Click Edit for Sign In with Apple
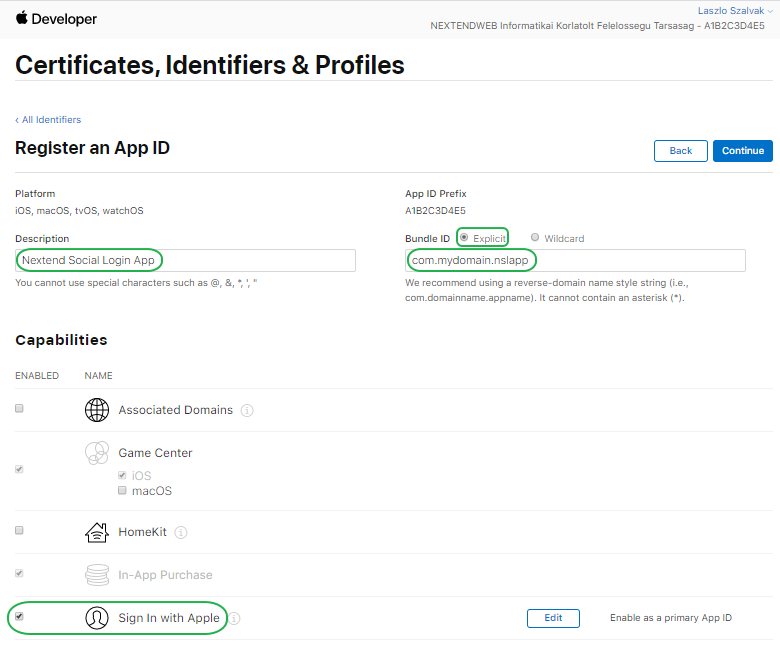 pos(553,618)
